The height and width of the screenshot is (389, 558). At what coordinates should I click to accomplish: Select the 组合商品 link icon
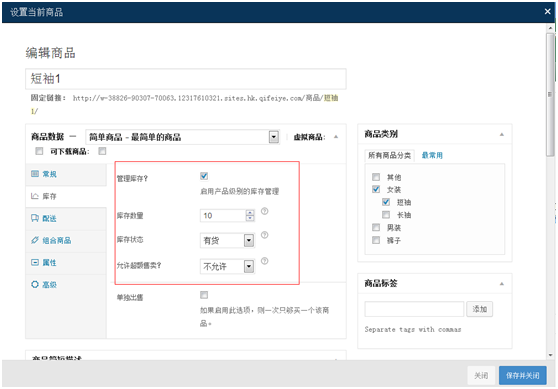35,240
